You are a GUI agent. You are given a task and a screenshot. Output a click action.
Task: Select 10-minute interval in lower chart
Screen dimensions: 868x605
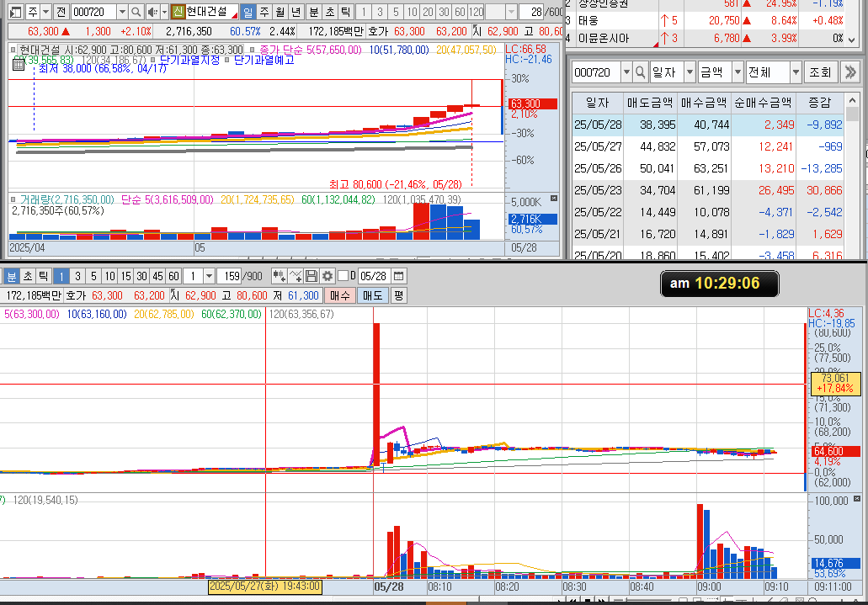pos(109,276)
